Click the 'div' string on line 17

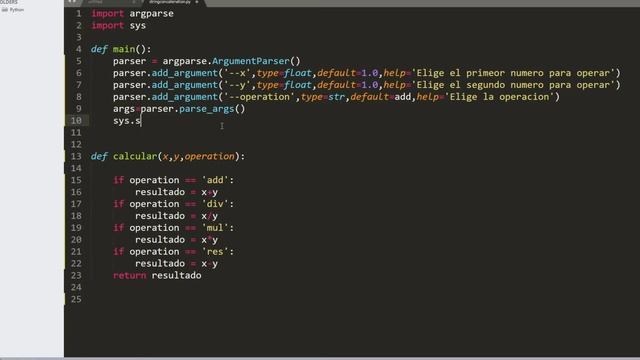(x=215, y=204)
